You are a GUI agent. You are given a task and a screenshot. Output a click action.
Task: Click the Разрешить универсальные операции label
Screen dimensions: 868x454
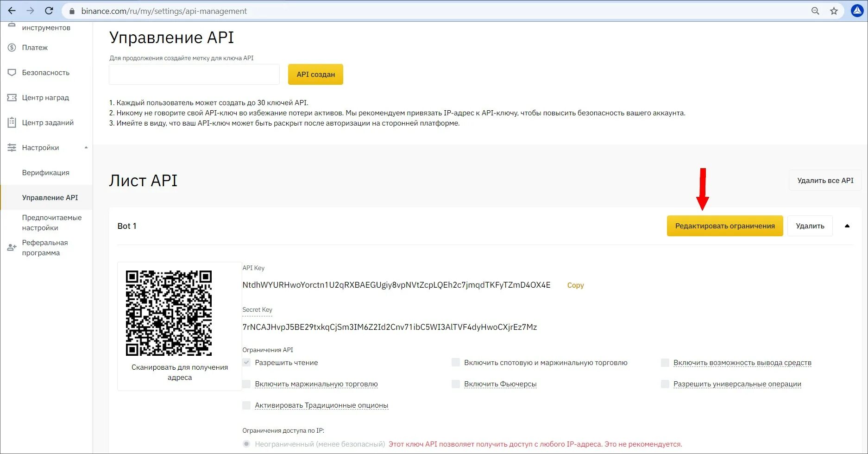[737, 384]
